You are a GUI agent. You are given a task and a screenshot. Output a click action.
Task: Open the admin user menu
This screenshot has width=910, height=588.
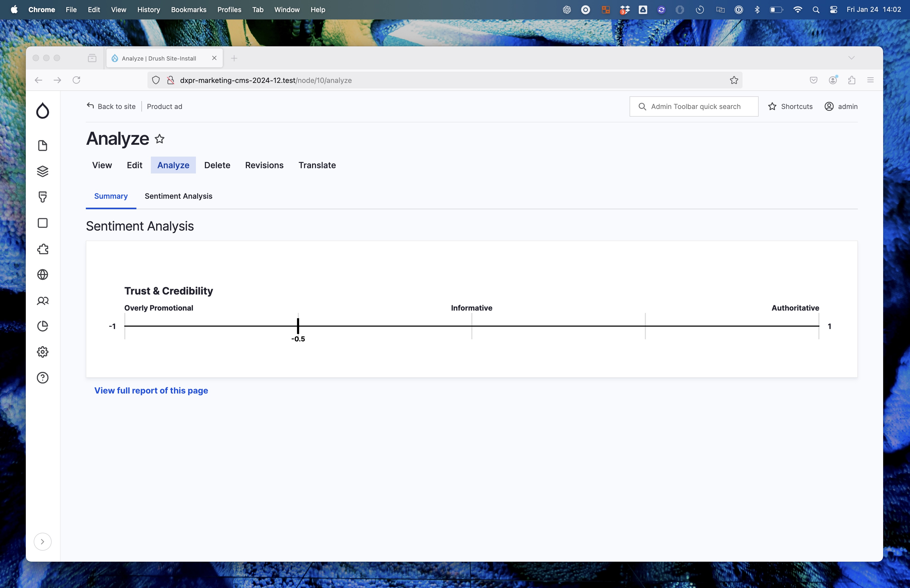841,107
